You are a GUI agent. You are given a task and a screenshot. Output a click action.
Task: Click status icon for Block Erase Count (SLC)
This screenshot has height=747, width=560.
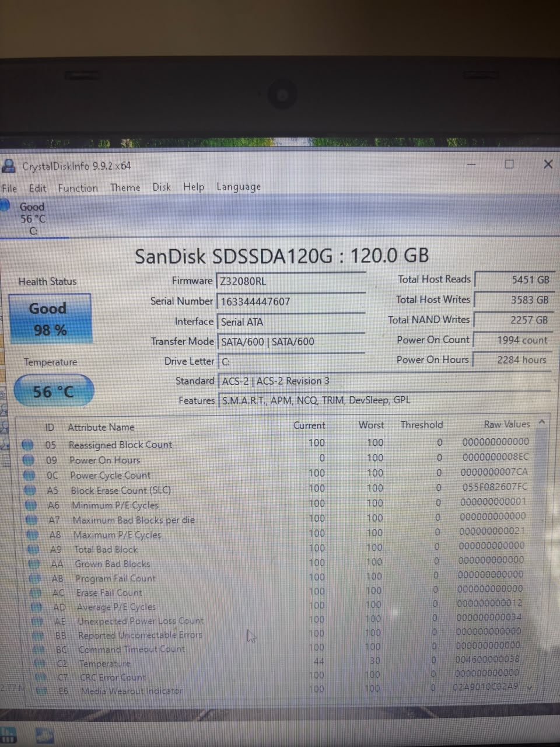(x=30, y=490)
